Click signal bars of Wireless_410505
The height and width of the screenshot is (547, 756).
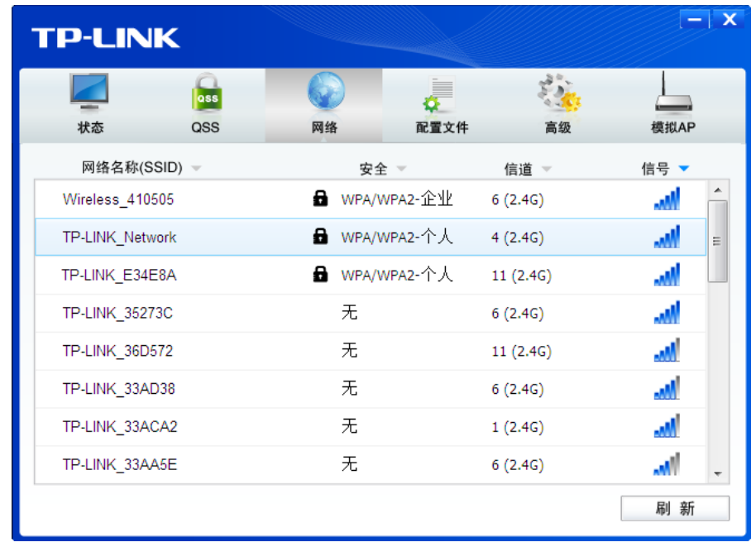pyautogui.click(x=667, y=199)
